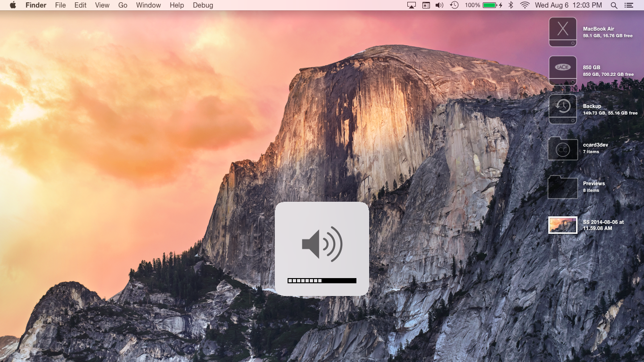Click the AirPlay display icon
The image size is (644, 362).
pyautogui.click(x=412, y=5)
